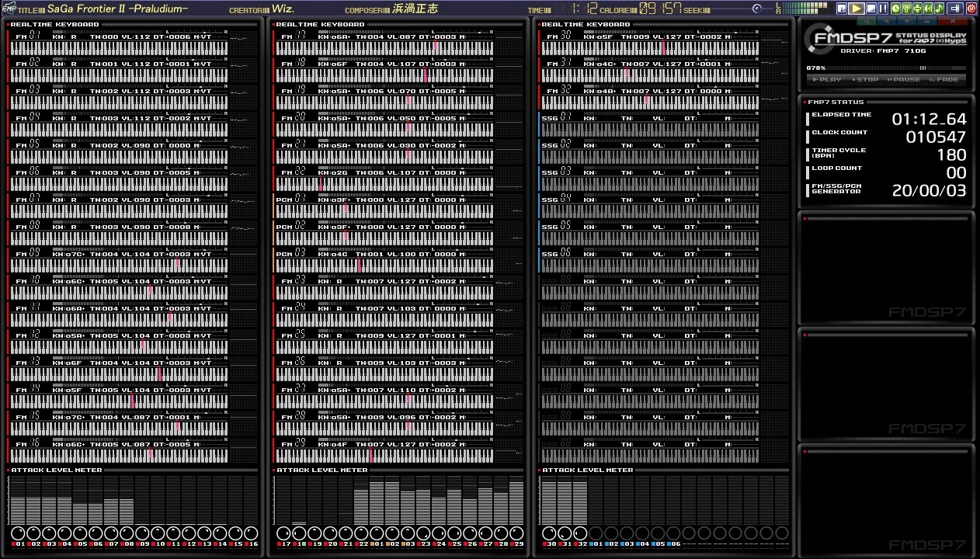Click the yellow play icon in top toolbar

[x=857, y=9]
